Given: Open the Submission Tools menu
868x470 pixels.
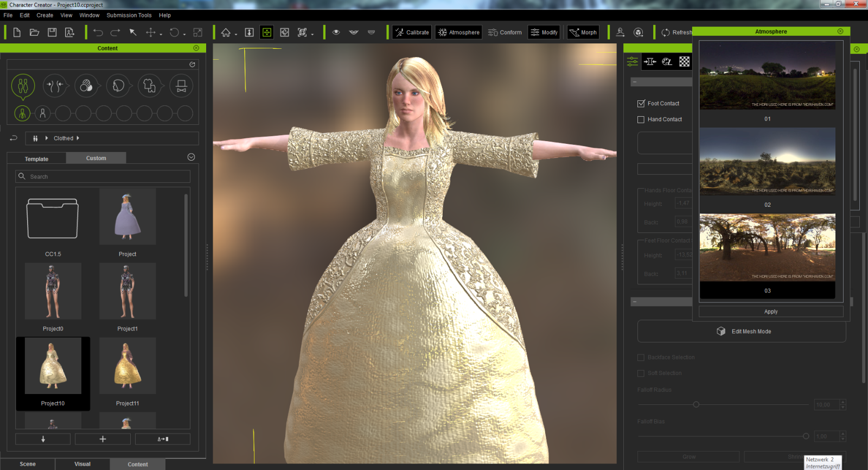Looking at the screenshot, I should 129,15.
